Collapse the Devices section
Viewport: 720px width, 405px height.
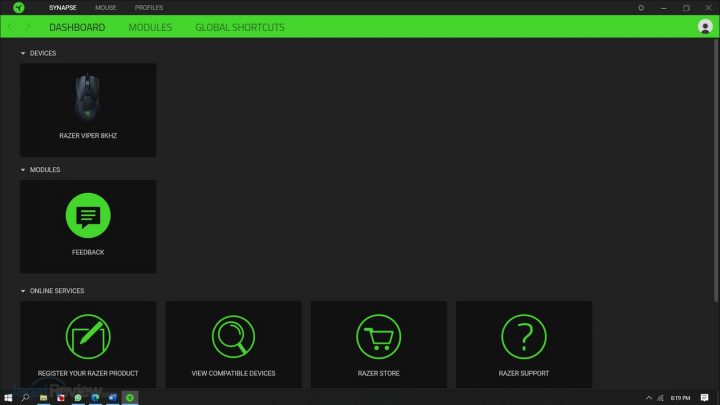click(x=23, y=53)
